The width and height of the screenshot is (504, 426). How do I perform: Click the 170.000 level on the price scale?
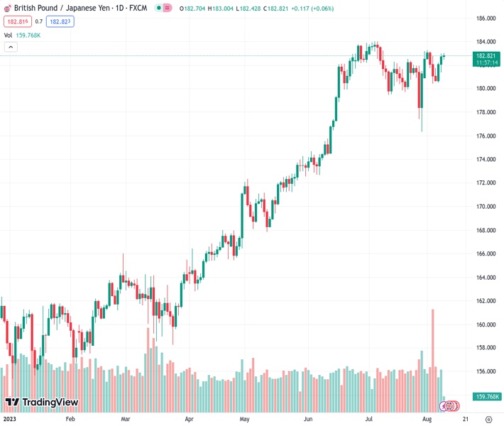[486, 207]
